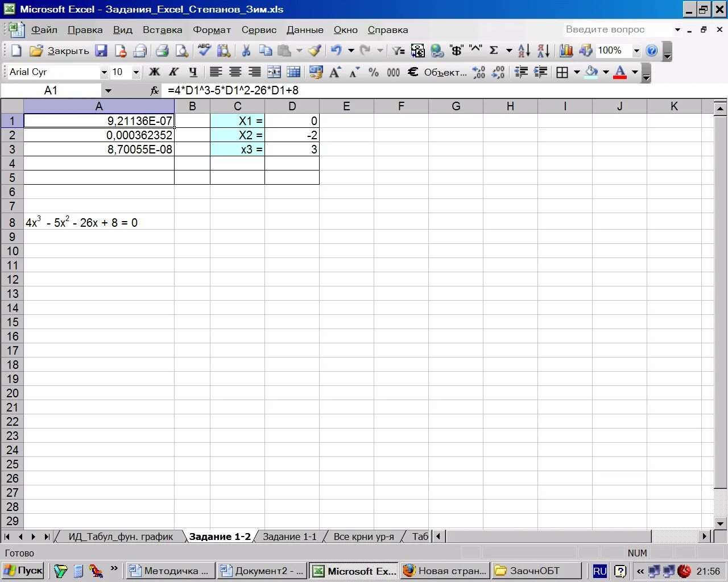This screenshot has height=582, width=728.
Task: Open the 100% zoom dropdown arrow
Action: click(x=636, y=51)
